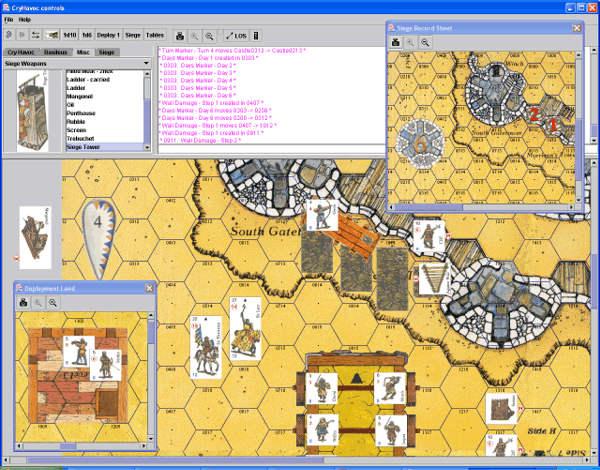
Task: Click the siege tower preview image
Action: click(x=33, y=111)
